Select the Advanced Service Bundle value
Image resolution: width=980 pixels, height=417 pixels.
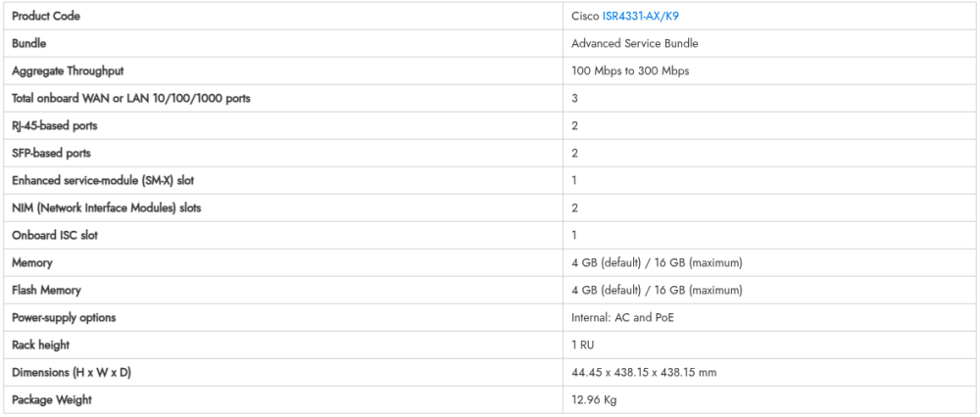(x=634, y=43)
